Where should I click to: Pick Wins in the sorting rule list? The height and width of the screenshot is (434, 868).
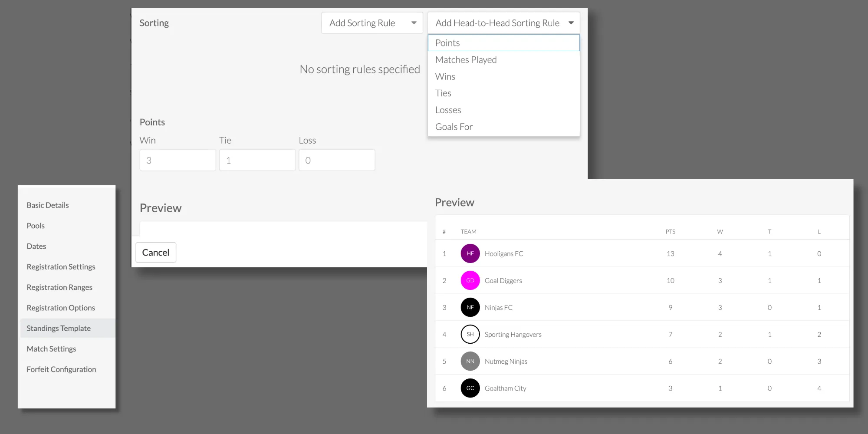coord(445,77)
